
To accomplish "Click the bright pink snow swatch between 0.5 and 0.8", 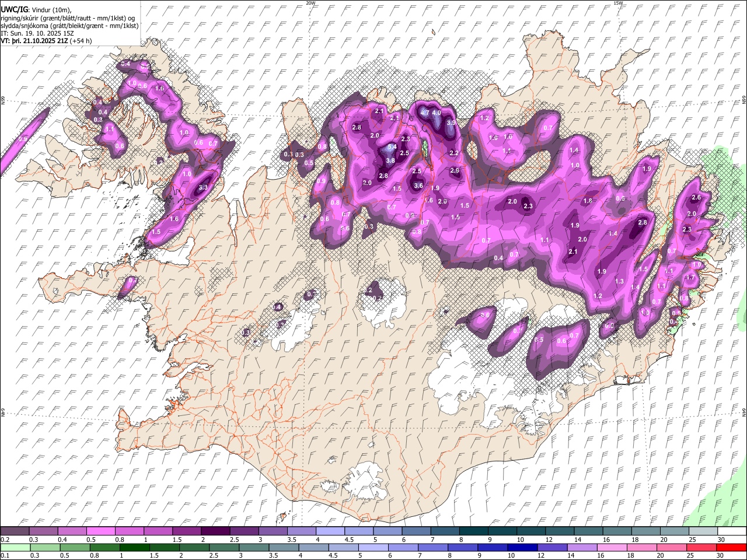I will [x=102, y=531].
